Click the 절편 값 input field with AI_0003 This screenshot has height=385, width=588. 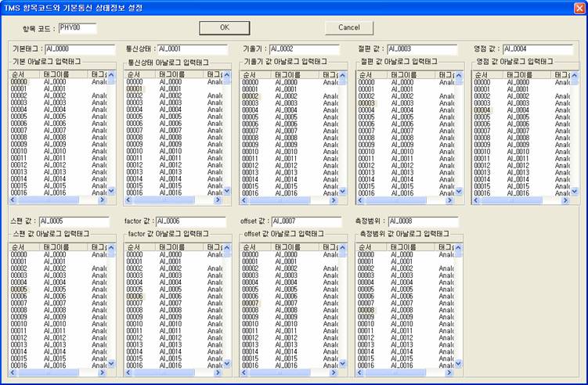pyautogui.click(x=422, y=49)
